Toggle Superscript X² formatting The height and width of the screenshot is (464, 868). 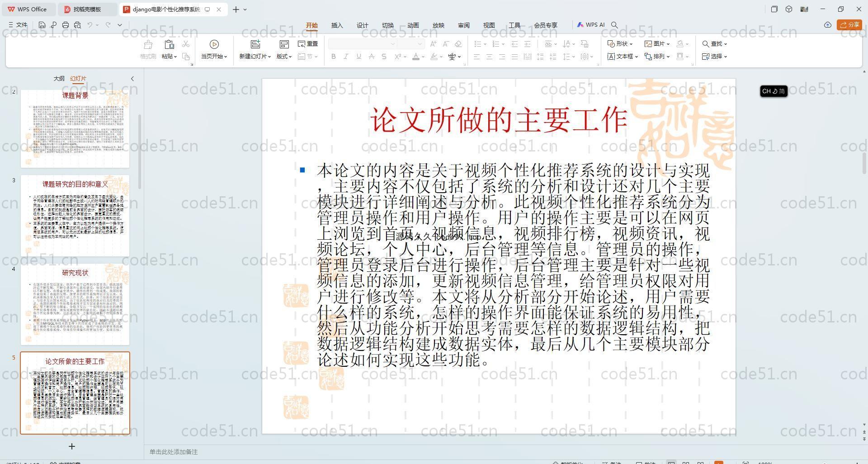click(398, 57)
